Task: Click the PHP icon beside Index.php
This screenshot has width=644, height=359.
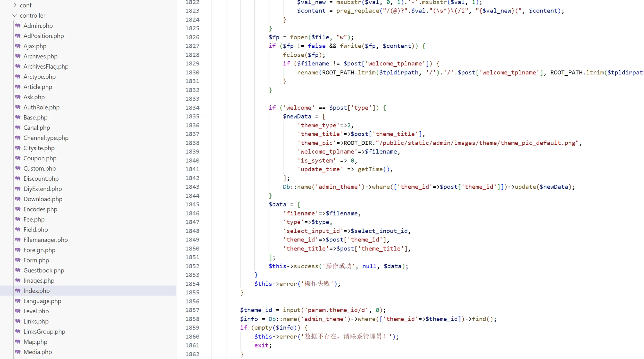Action: 18,291
